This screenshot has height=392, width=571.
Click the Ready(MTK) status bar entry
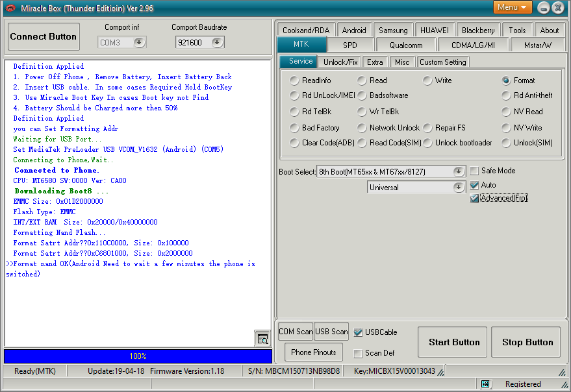point(35,371)
